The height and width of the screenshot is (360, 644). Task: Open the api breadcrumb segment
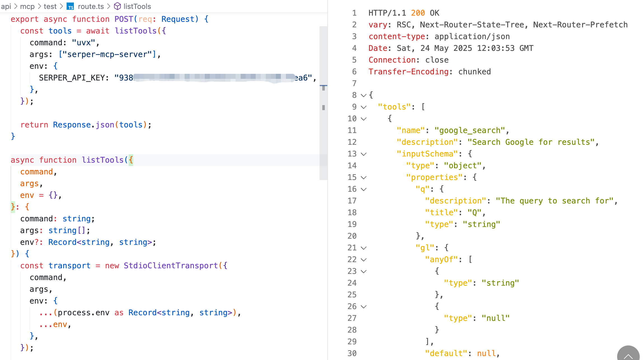[6, 6]
